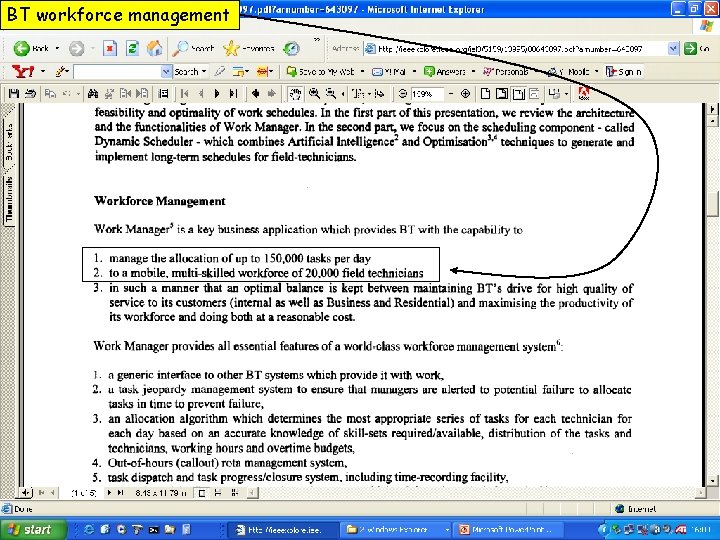Click the Start button

click(x=33, y=529)
